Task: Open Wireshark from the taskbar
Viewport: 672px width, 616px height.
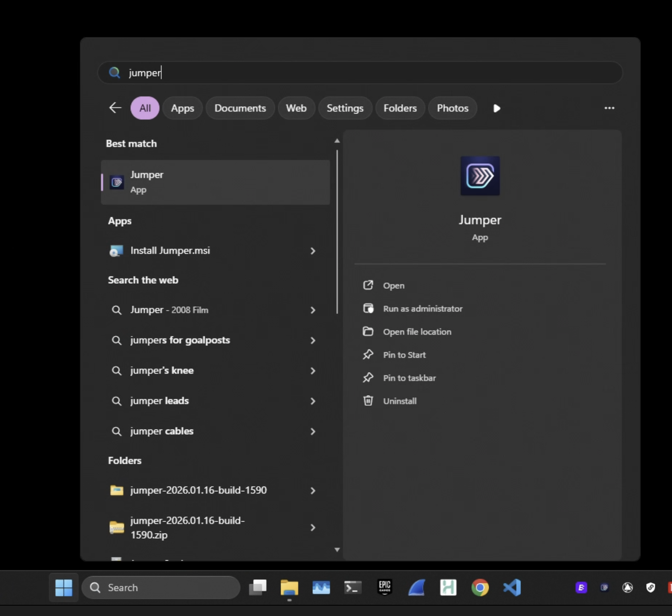Action: [417, 587]
